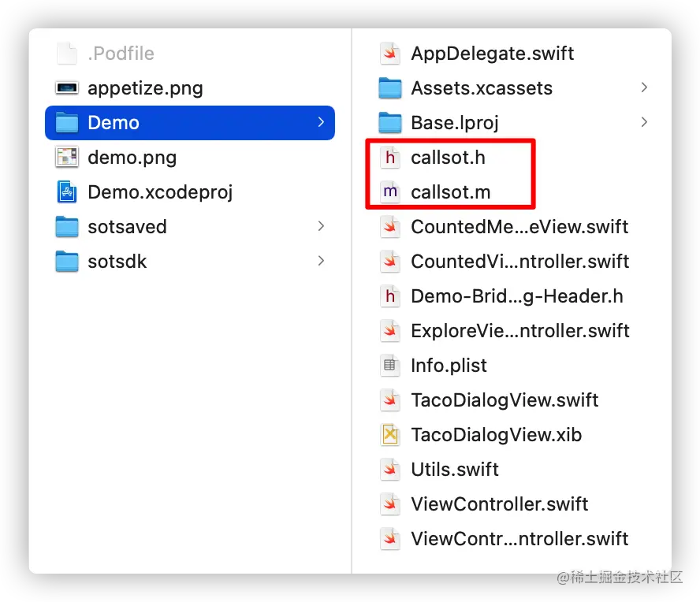Select the Info.plist file name
Screen dimensions: 700x602
pyautogui.click(x=449, y=366)
